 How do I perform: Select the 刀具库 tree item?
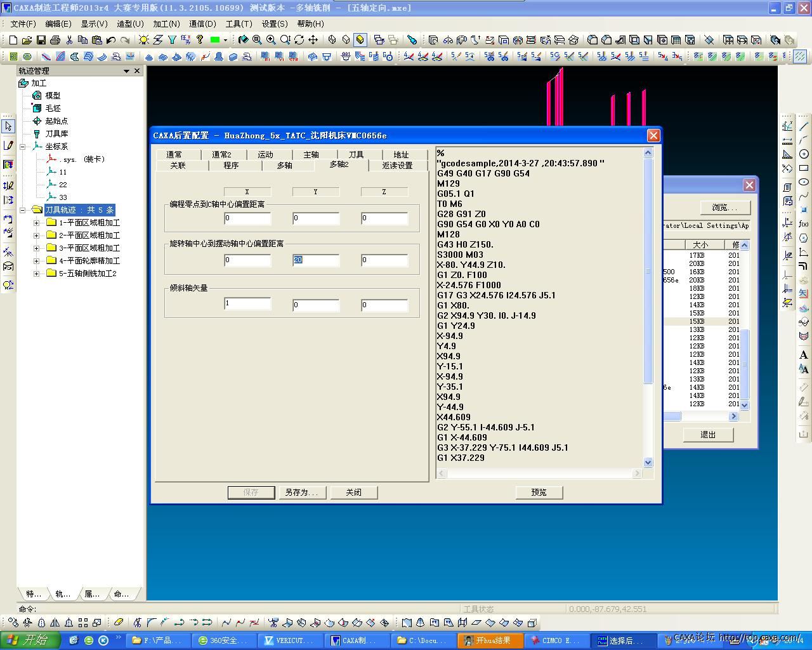56,134
